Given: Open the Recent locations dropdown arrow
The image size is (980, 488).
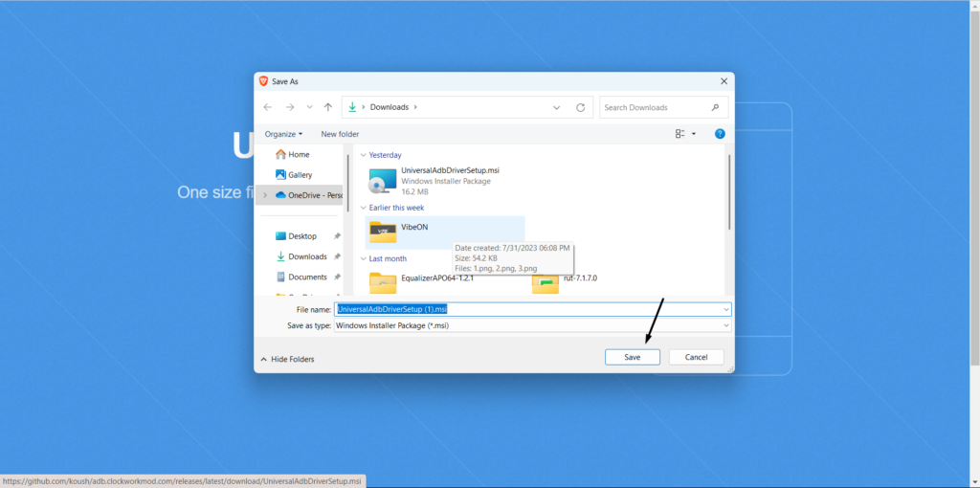Looking at the screenshot, I should point(309,107).
